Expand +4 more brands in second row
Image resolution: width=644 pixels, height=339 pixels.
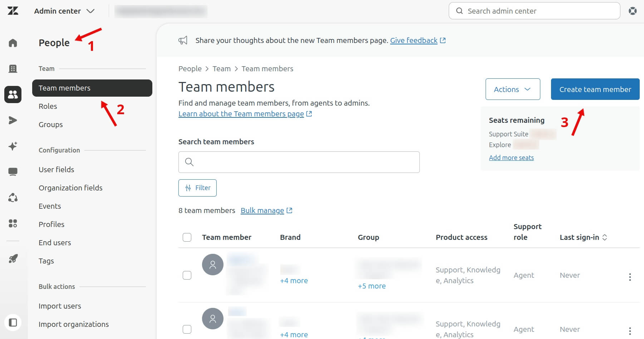tap(294, 335)
